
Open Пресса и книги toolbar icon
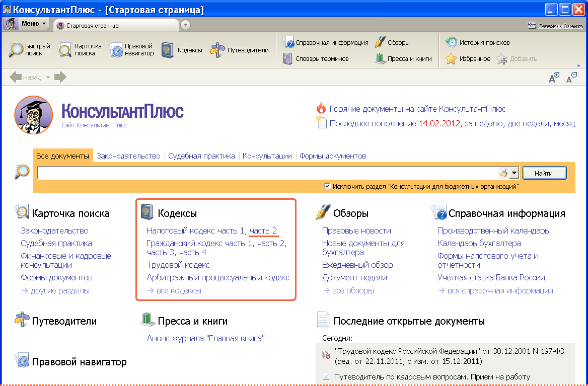click(380, 59)
